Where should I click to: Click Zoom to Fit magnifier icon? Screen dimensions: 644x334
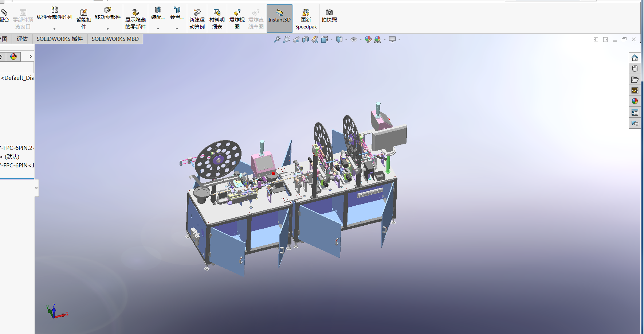[277, 39]
